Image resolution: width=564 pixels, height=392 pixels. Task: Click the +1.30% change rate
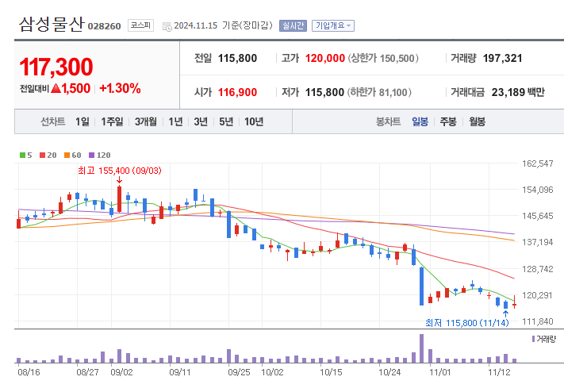[120, 88]
